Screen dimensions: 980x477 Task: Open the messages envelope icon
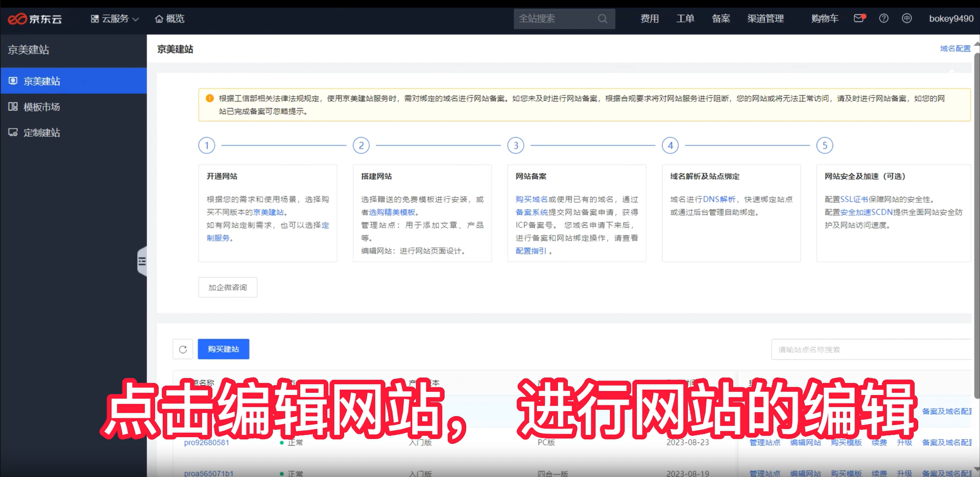point(859,18)
